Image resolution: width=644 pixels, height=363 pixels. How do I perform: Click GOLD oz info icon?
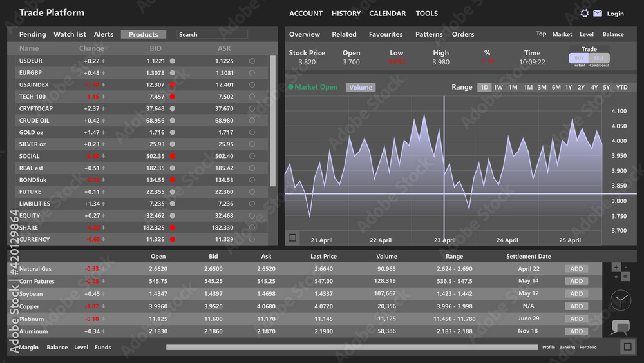tap(252, 132)
